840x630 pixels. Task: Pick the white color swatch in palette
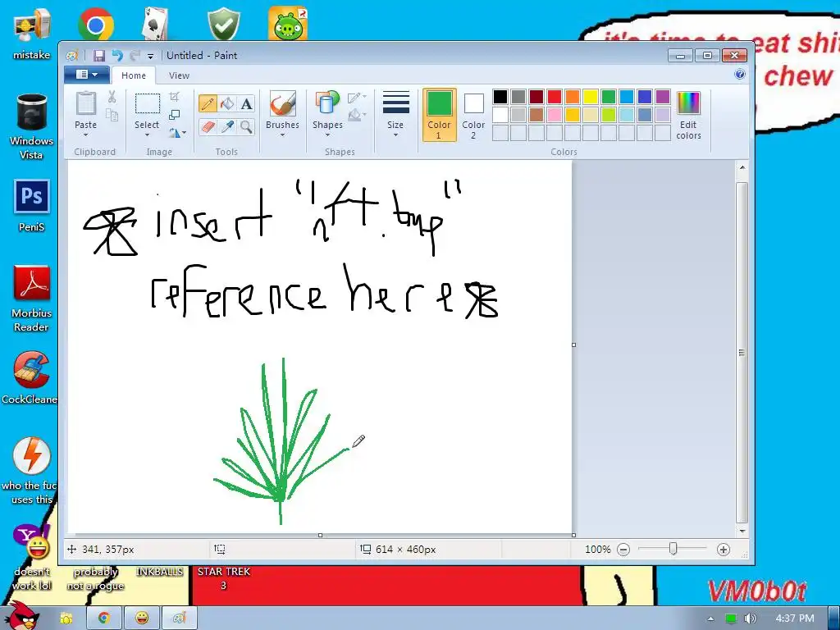500,115
